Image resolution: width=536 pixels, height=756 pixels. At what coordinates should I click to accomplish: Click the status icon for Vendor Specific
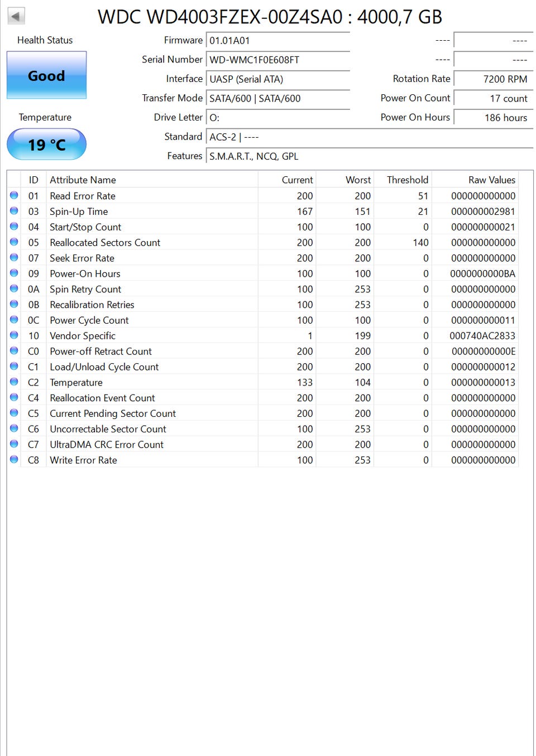click(14, 335)
